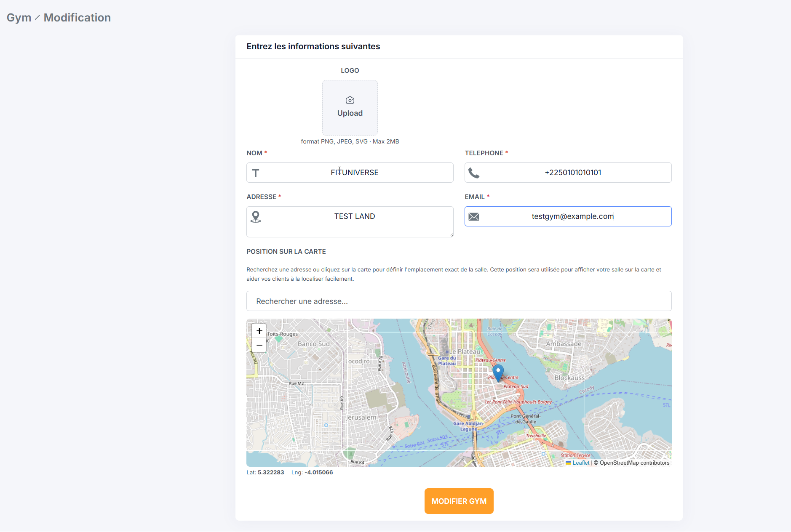
Task: Click the email field with testgym@example.com
Action: point(568,216)
